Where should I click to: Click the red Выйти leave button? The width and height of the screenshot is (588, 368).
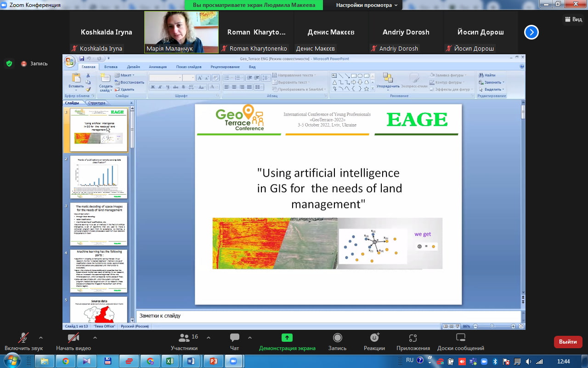568,342
